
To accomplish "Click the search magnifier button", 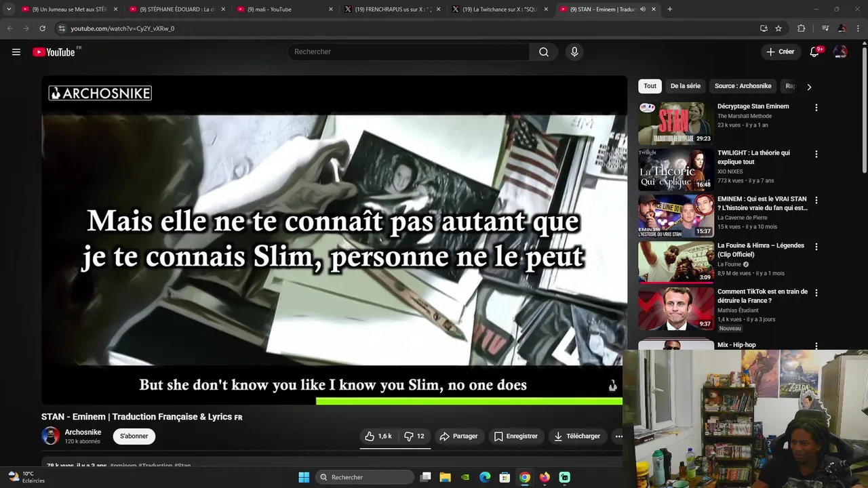I will tap(544, 52).
